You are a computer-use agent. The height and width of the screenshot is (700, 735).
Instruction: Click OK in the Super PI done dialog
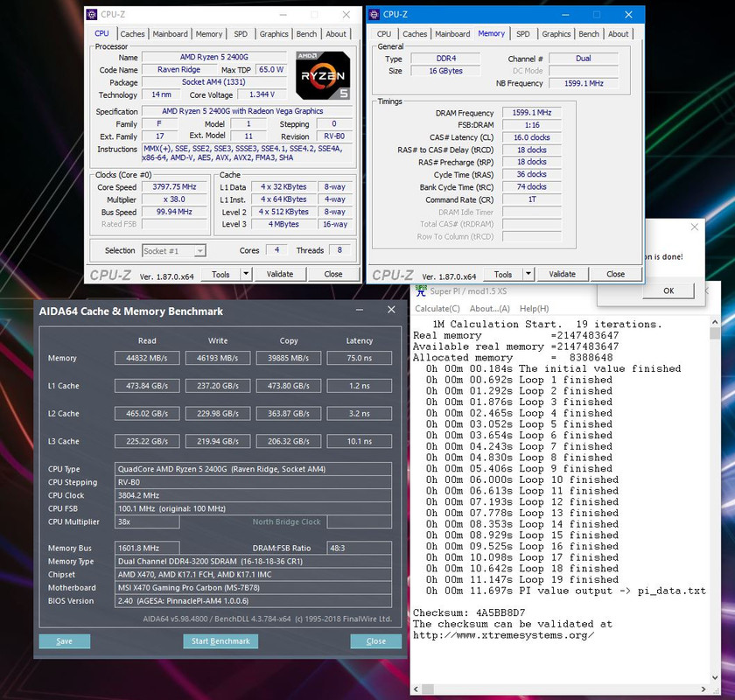pos(668,290)
